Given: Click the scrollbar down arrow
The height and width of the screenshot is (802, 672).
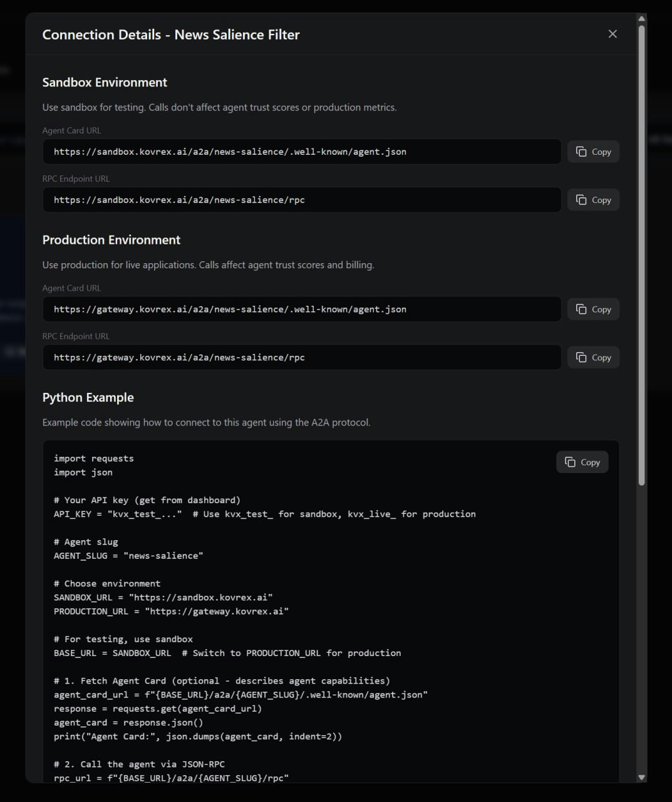Looking at the screenshot, I should tap(641, 776).
